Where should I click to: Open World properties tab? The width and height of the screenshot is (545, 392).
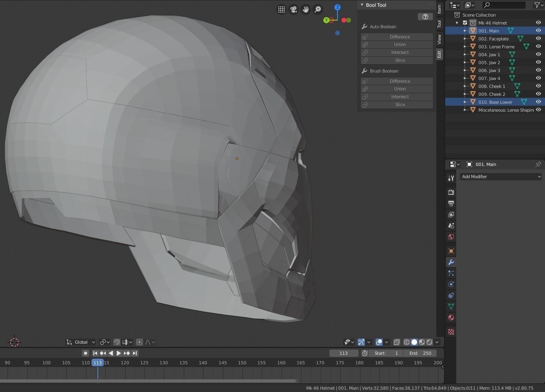pos(451,237)
